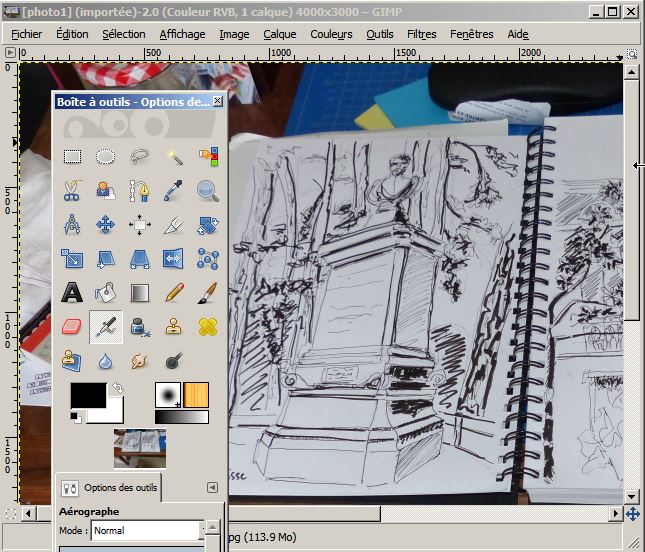Select the Scissors Select tool
Viewport: 645px width, 552px height.
[72, 190]
